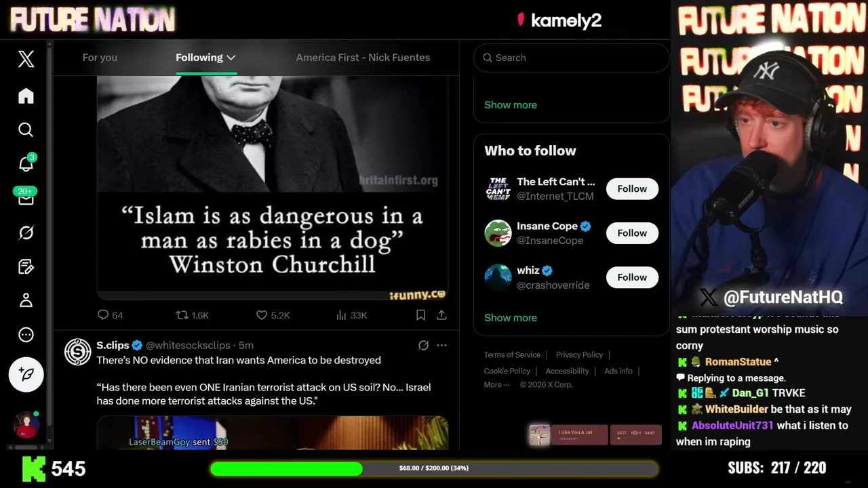Open Privacy Policy link

tap(579, 354)
